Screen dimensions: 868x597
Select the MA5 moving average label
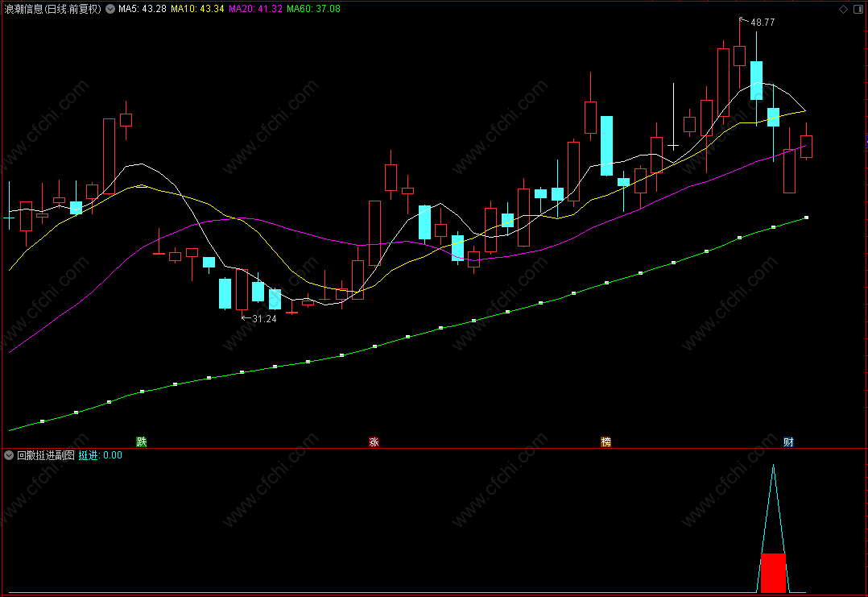(143, 9)
